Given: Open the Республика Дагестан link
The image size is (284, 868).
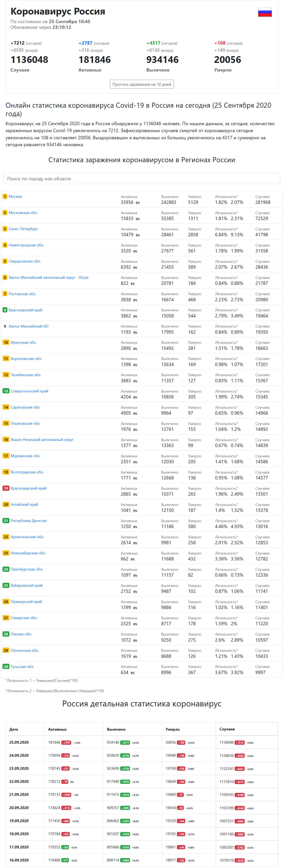Looking at the screenshot, I should coord(29,521).
